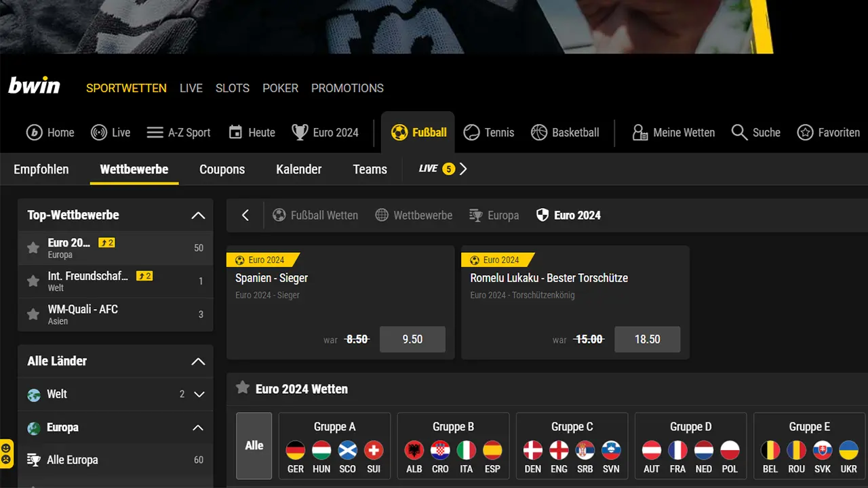Screen dimensions: 868x488
Task: Click the Scotland SCO flag
Action: point(348,450)
